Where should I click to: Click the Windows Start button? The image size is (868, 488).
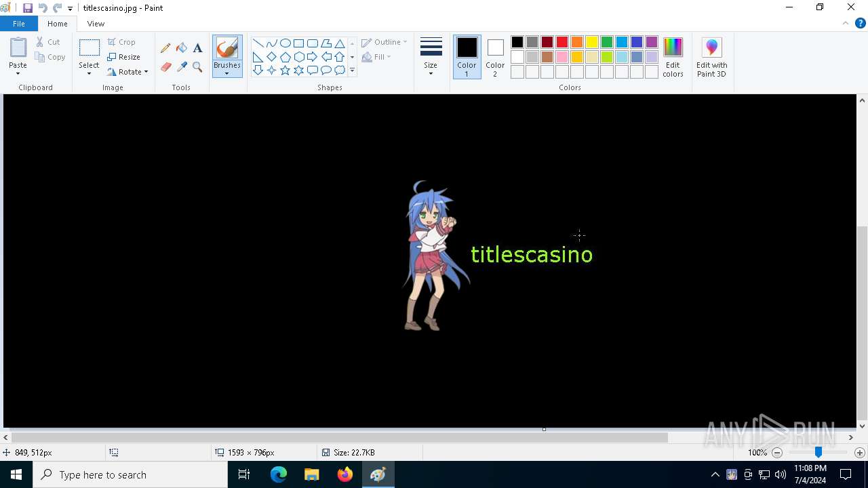point(16,474)
